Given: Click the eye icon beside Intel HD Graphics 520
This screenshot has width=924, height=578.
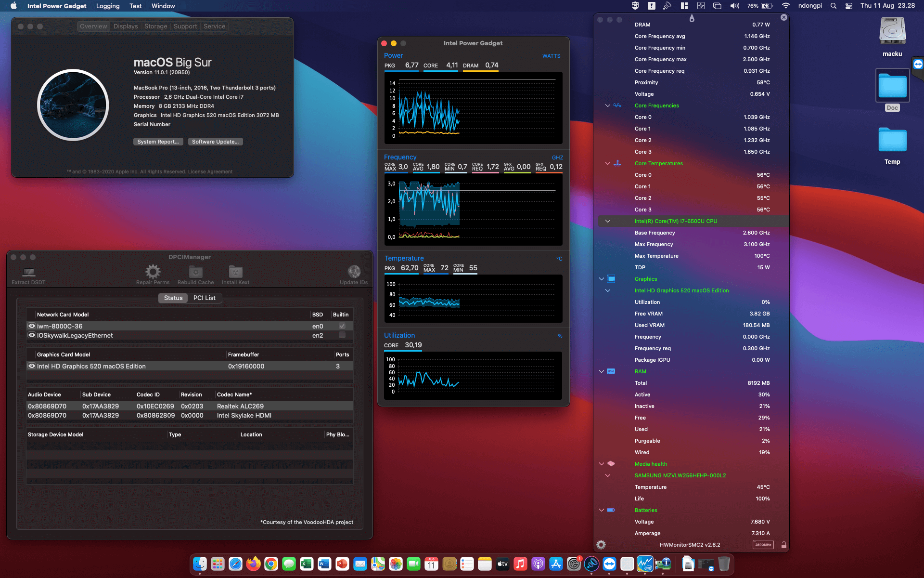Looking at the screenshot, I should [x=32, y=366].
